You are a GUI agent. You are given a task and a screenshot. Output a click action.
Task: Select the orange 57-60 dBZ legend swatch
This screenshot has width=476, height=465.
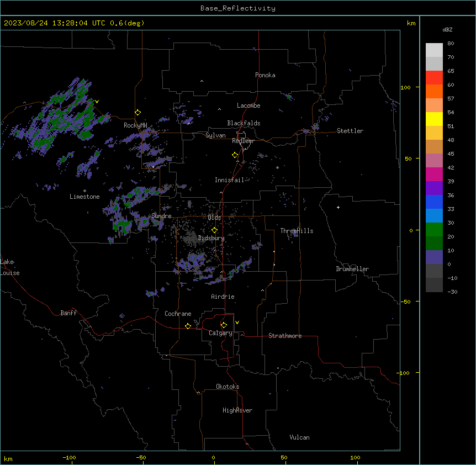[x=434, y=91]
